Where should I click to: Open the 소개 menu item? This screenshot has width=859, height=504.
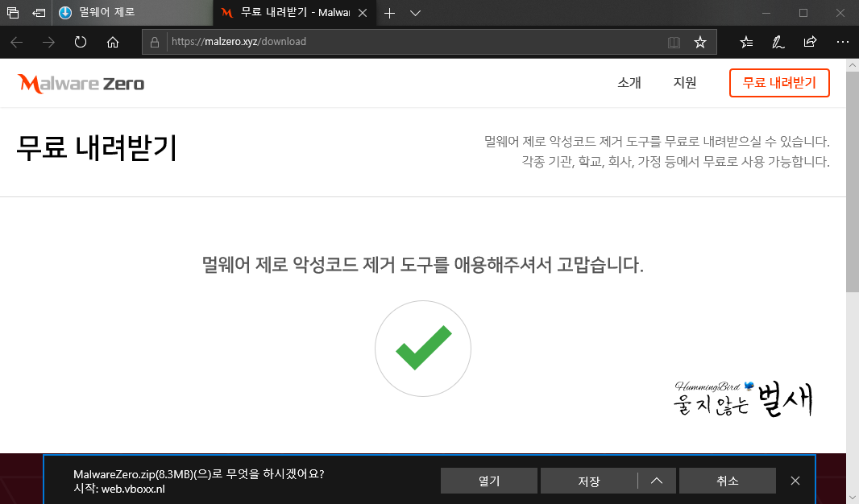tap(629, 83)
